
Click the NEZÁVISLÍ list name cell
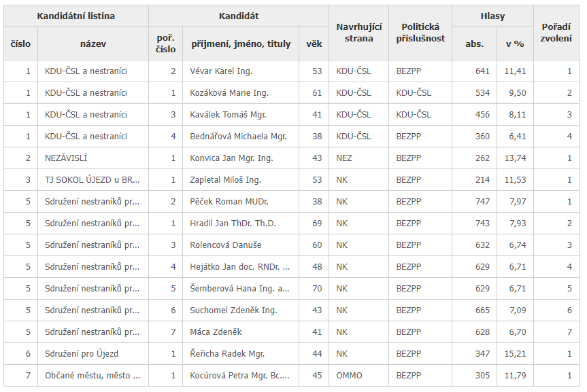[x=66, y=158]
